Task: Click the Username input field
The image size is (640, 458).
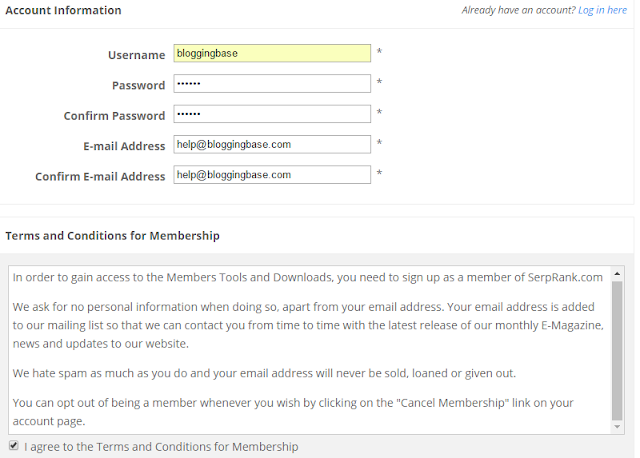Action: pos(272,54)
